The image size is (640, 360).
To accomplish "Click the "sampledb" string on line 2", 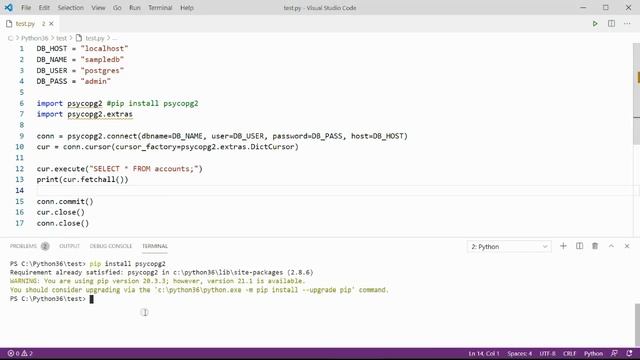I will coord(102,60).
